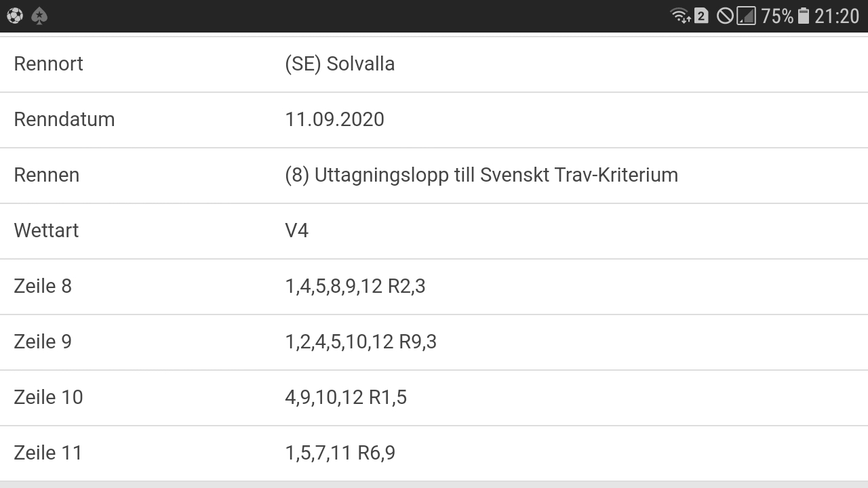Tap the V4 bet type value
868x488 pixels.
coord(296,230)
